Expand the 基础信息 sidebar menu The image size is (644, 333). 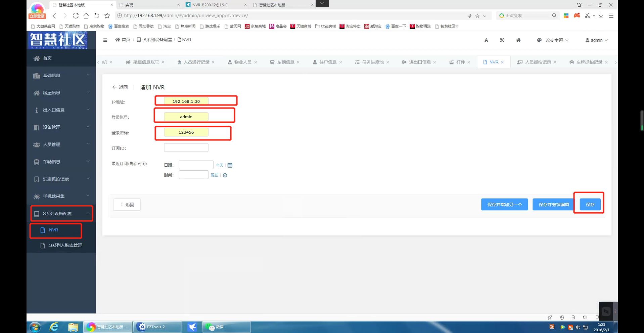pos(61,76)
